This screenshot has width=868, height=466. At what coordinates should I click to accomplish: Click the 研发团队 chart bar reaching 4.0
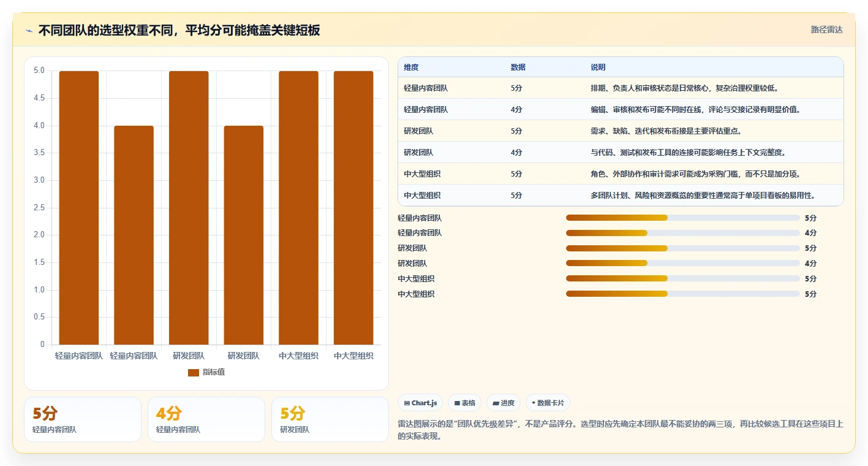pyautogui.click(x=243, y=235)
